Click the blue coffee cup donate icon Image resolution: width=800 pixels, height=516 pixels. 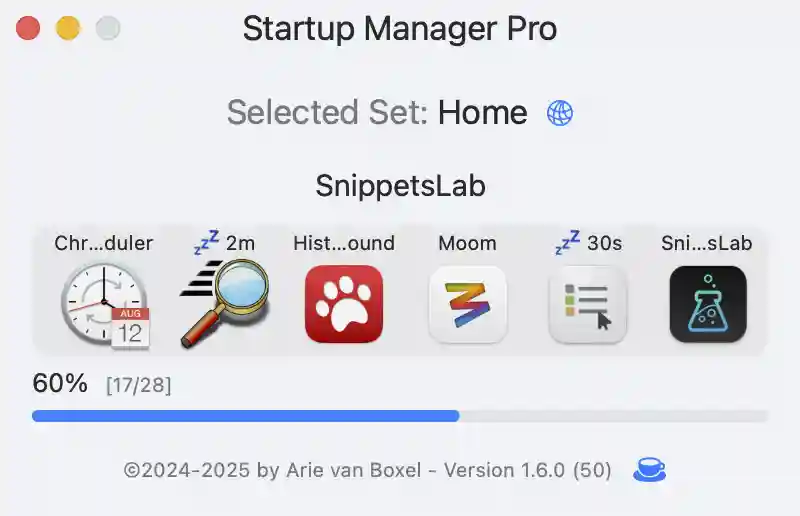coord(649,470)
